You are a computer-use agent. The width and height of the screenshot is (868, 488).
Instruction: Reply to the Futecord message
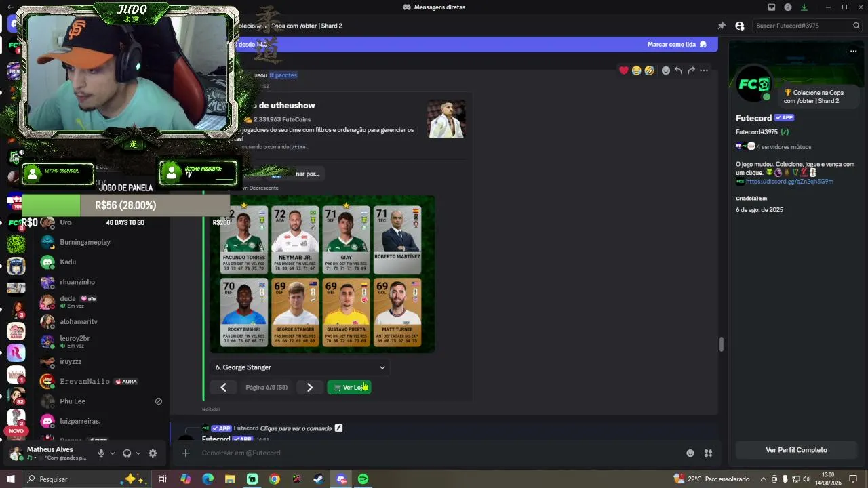click(678, 70)
